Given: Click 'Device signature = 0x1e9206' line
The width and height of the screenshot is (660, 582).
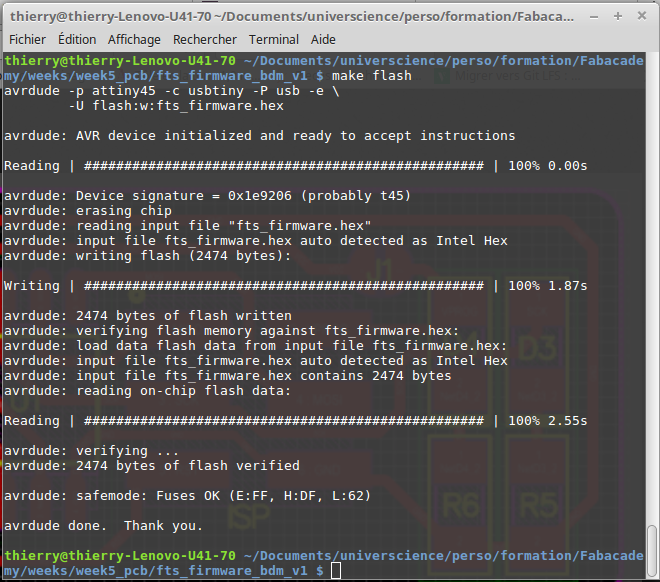Looking at the screenshot, I should (x=207, y=196).
